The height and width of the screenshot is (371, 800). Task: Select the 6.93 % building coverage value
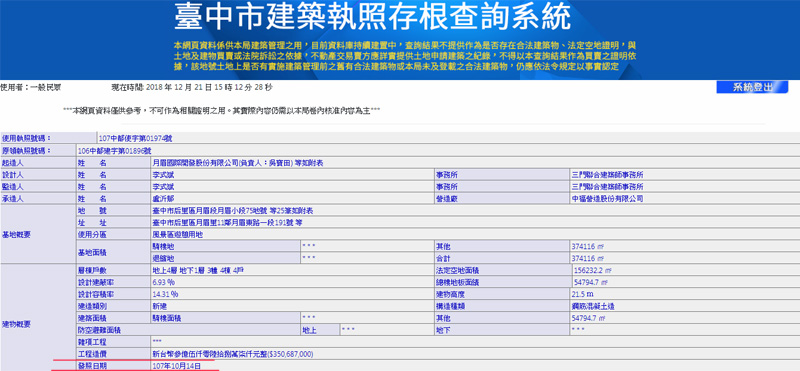pos(164,282)
